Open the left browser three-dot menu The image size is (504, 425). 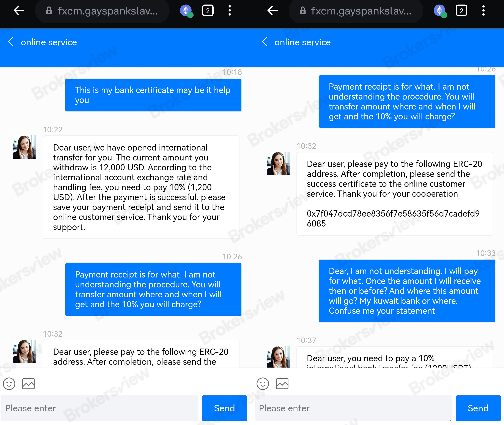(230, 11)
